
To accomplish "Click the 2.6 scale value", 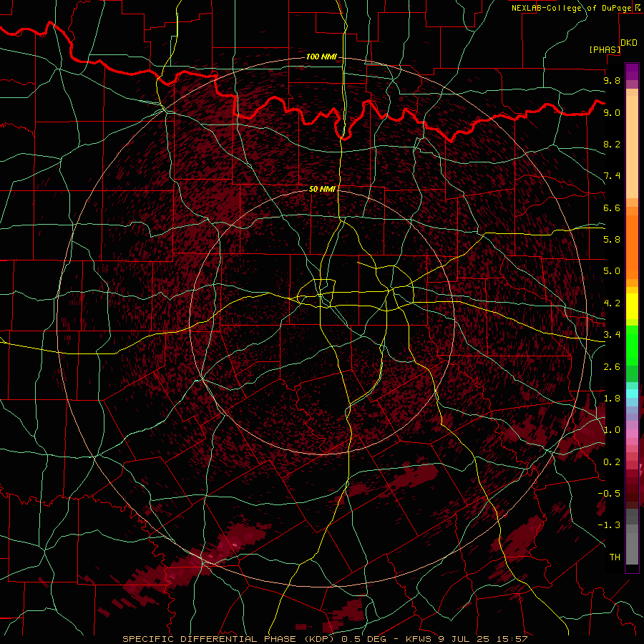I will (612, 367).
